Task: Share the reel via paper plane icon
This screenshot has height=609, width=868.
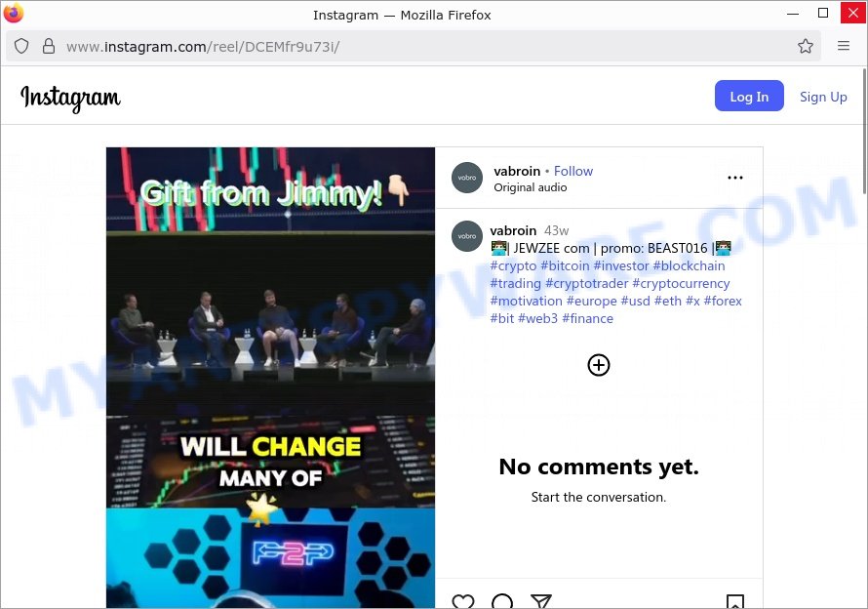Action: click(x=541, y=602)
